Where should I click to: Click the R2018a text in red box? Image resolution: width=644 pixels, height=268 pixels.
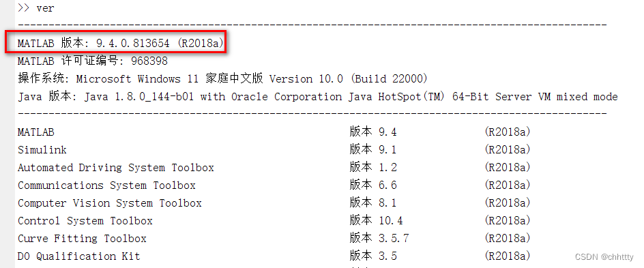pyautogui.click(x=201, y=43)
